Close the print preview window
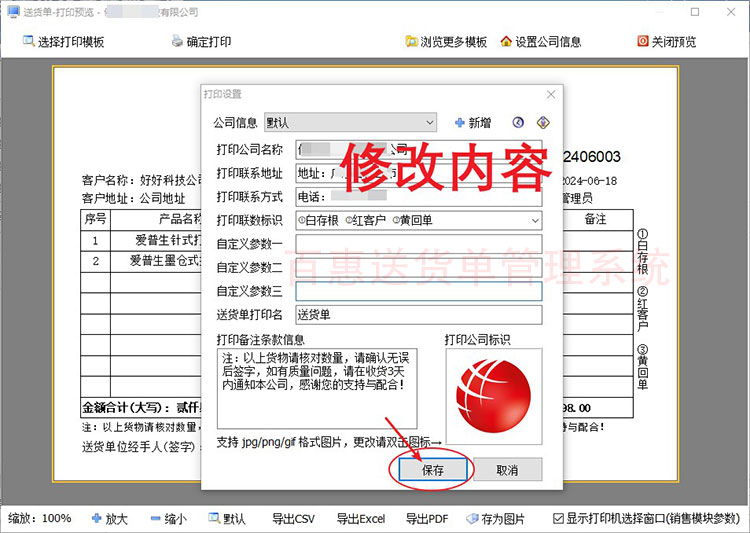750x533 pixels. point(731,12)
